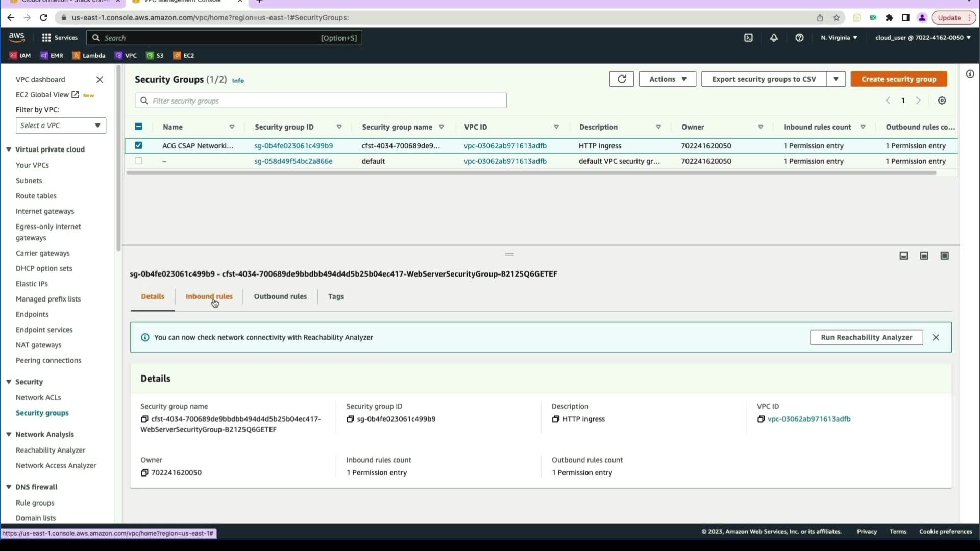
Task: Open AWS CloudShell icon in top bar
Action: [748, 38]
